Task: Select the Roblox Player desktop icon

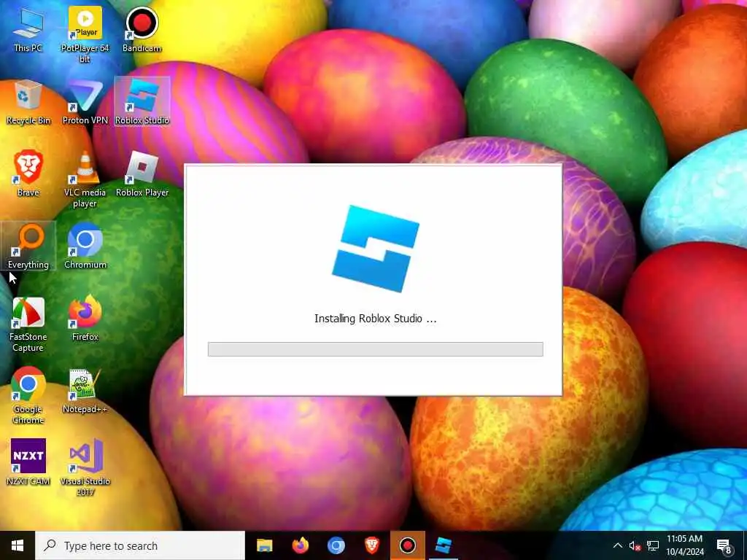Action: [x=142, y=174]
